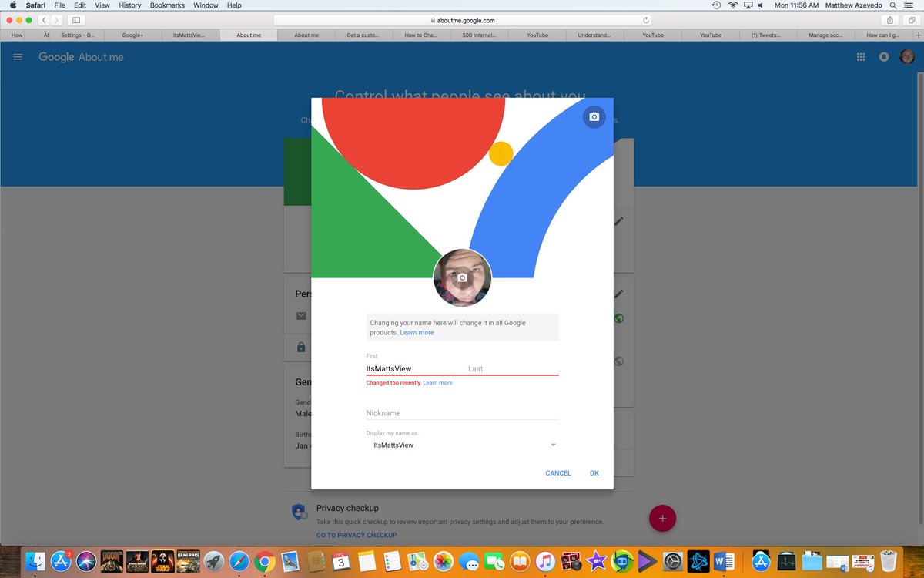Show all tabs overview button
The width and height of the screenshot is (924, 578).
tap(911, 20)
